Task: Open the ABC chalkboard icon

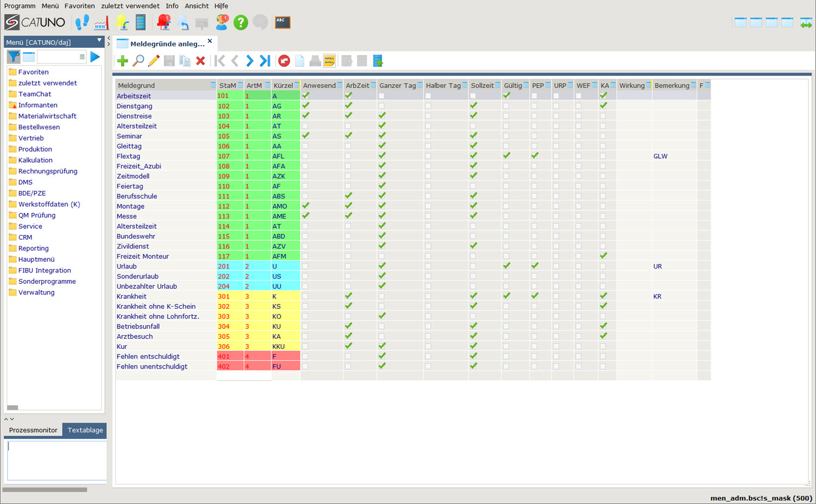Action: (282, 22)
